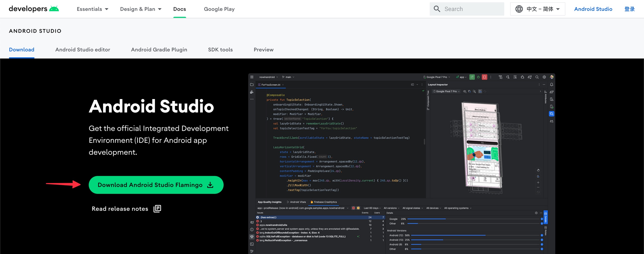Open Google Pixel 7 Pro device dropdown in IDE toolbar
This screenshot has width=644, height=254.
coord(437,77)
